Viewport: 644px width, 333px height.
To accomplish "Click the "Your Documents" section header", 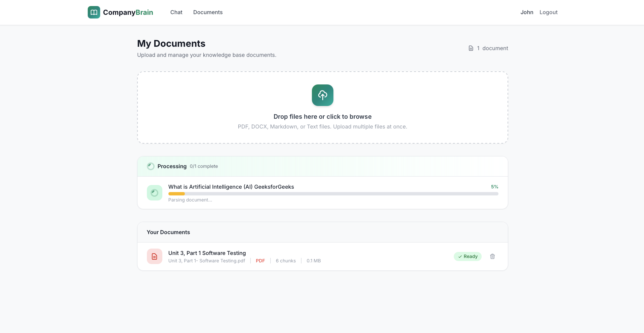I will tap(168, 232).
